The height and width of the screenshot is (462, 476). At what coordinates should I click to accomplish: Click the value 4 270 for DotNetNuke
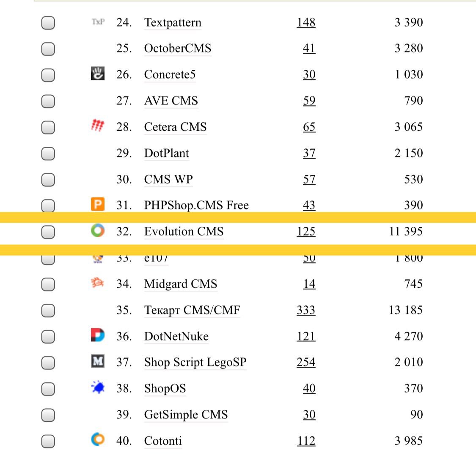(409, 336)
